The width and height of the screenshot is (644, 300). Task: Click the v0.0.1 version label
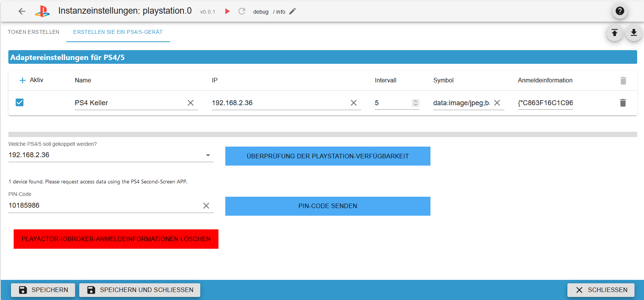(x=208, y=12)
